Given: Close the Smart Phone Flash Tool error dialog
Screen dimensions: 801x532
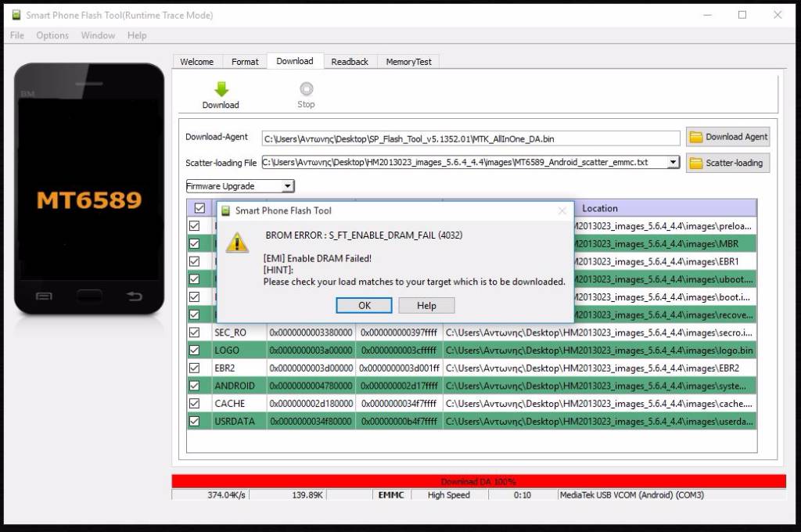Looking at the screenshot, I should pyautogui.click(x=562, y=210).
